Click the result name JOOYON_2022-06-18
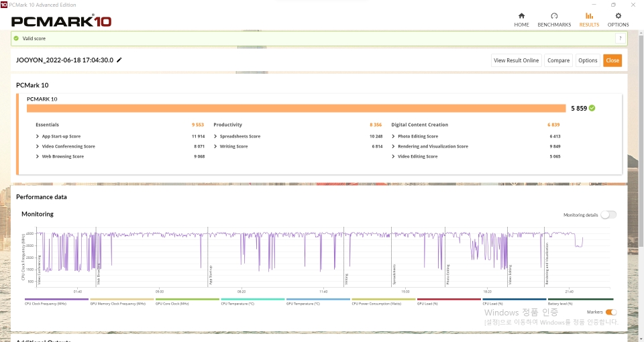This screenshot has height=342, width=644. click(64, 60)
